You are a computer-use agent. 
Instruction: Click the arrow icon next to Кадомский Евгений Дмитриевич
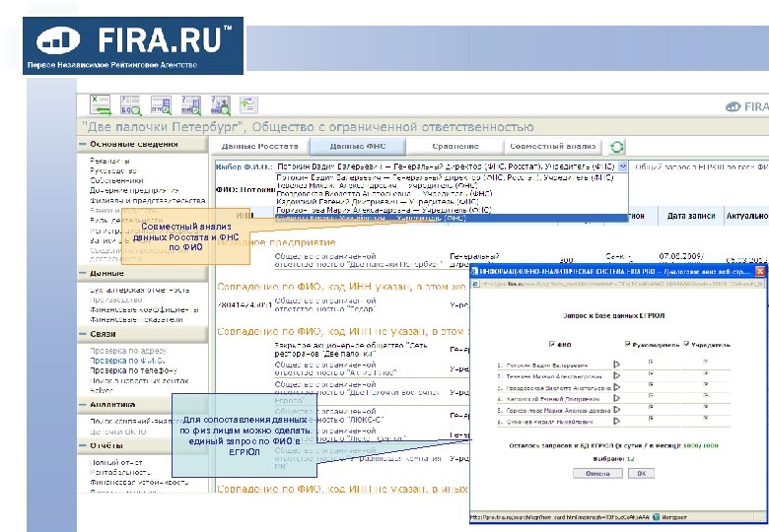(616, 398)
